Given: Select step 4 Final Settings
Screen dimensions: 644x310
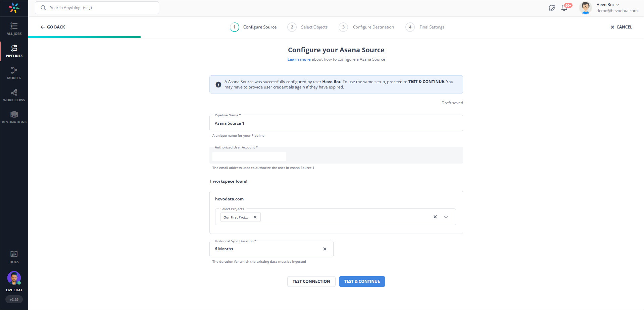Looking at the screenshot, I should coord(425,27).
